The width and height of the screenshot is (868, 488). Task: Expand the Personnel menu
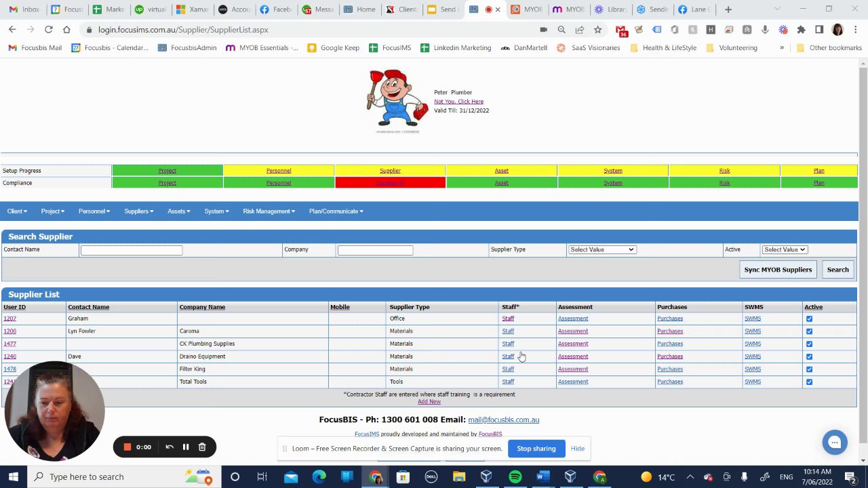(94, 211)
